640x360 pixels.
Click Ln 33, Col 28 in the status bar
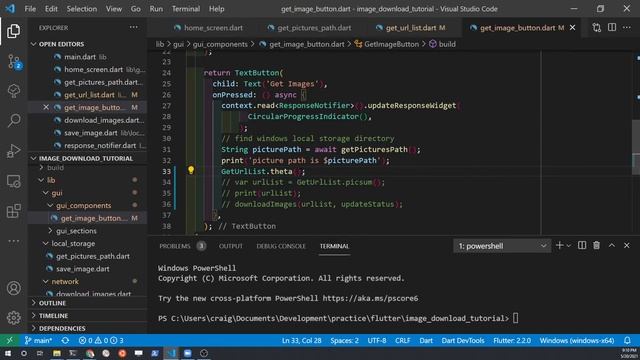coord(302,340)
